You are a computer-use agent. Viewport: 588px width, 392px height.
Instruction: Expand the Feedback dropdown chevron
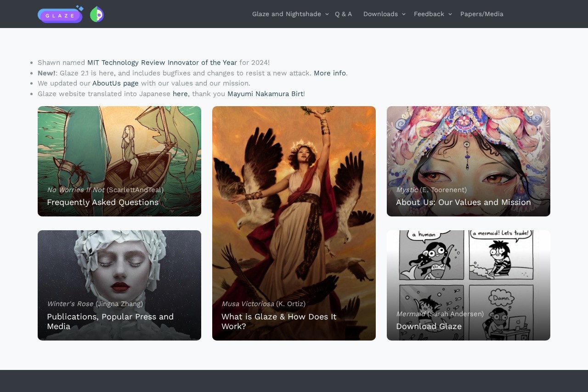click(x=450, y=14)
